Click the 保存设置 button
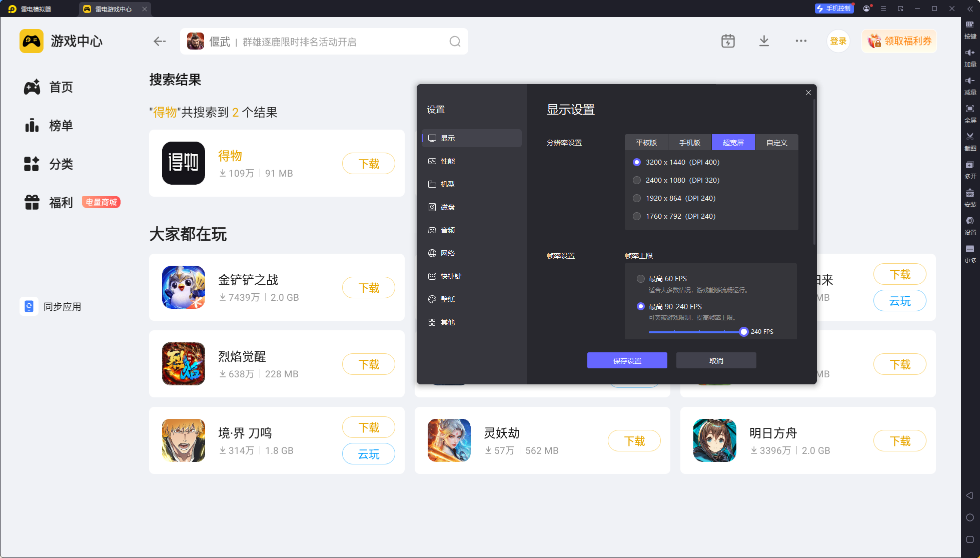 click(x=627, y=360)
